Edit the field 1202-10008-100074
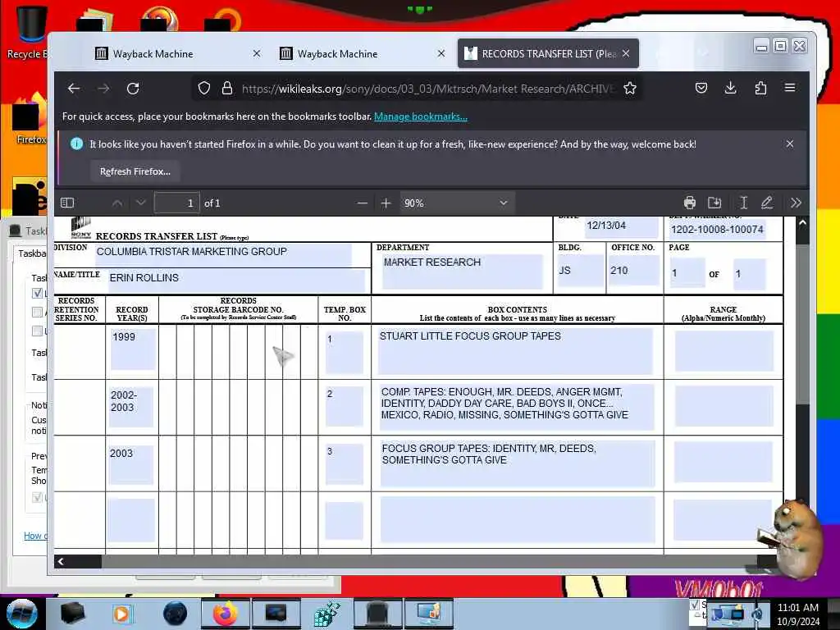The height and width of the screenshot is (630, 840). [x=717, y=230]
